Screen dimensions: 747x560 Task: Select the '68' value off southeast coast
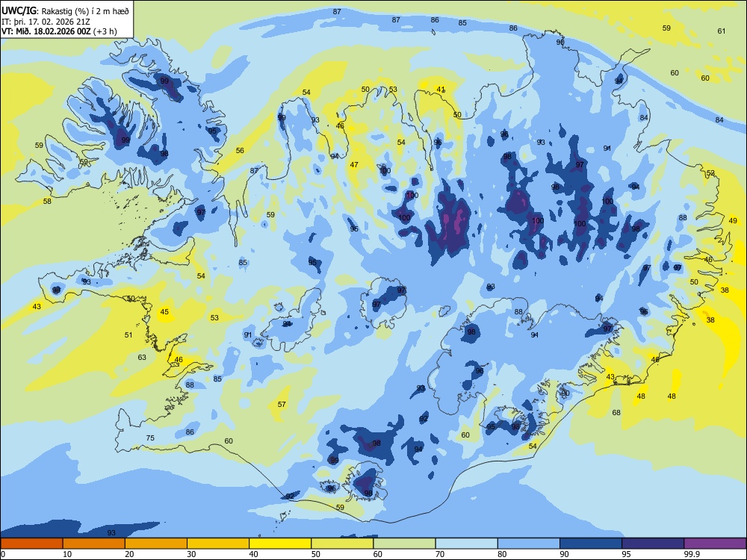coord(616,412)
